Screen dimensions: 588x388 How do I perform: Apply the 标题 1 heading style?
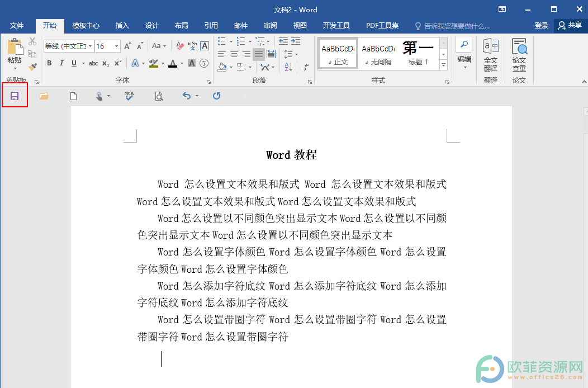[x=418, y=54]
